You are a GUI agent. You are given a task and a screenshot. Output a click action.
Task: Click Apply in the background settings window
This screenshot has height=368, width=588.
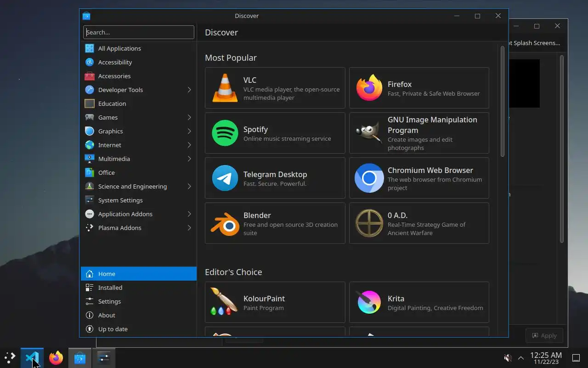544,335
